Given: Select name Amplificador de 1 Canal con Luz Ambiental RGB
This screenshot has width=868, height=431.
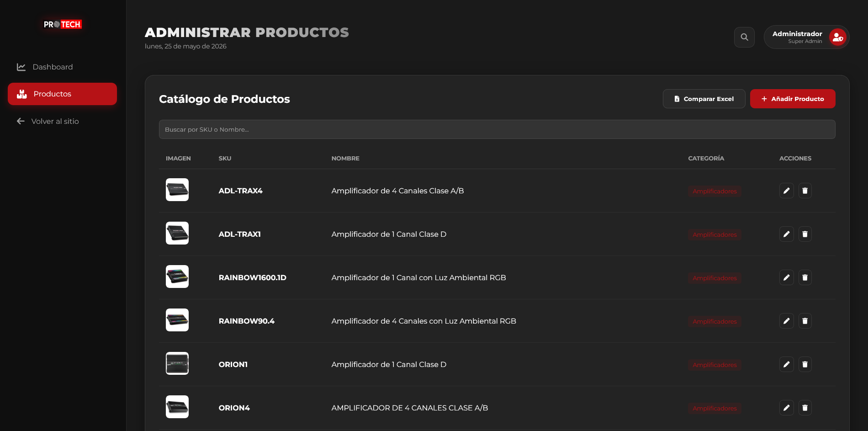Looking at the screenshot, I should (x=418, y=277).
